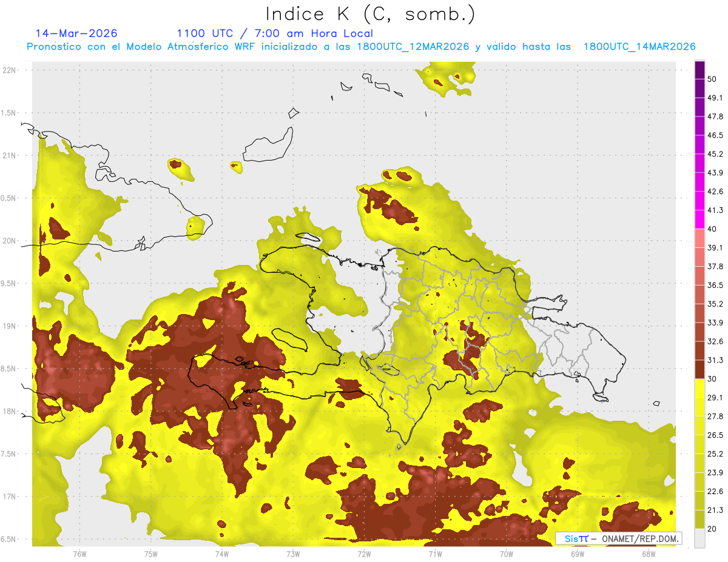
Task: Click the '39.1' color scale value
Action: click(715, 247)
